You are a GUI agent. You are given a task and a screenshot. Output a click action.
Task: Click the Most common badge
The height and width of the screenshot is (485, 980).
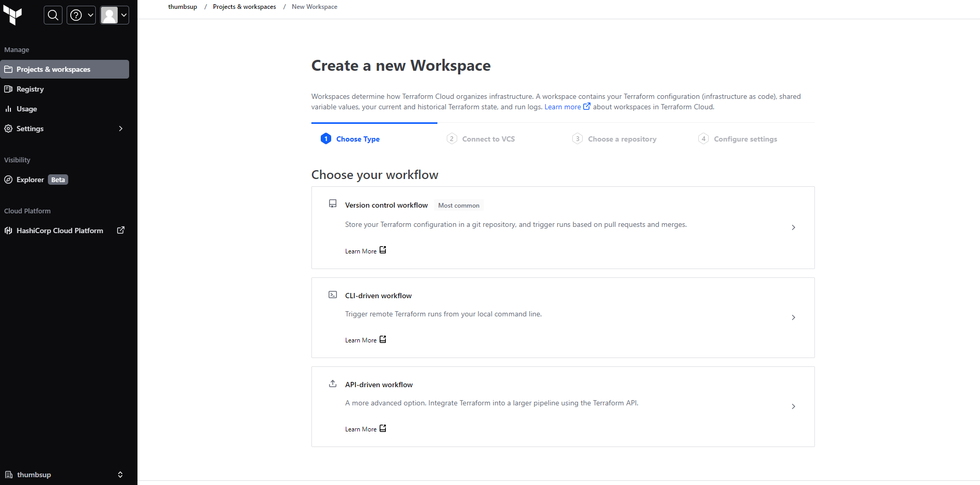coord(459,206)
